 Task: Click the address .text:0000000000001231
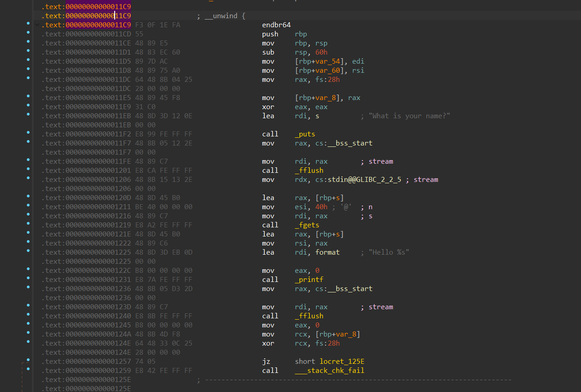pyautogui.click(x=86, y=280)
